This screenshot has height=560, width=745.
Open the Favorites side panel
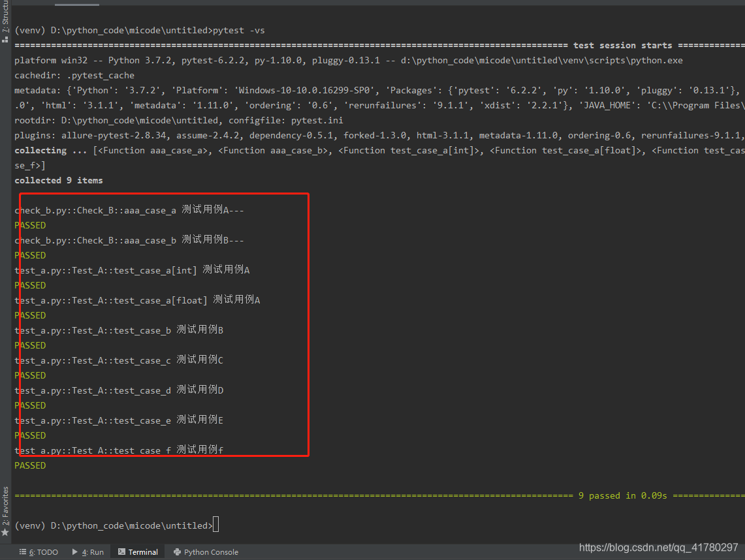(x=5, y=506)
